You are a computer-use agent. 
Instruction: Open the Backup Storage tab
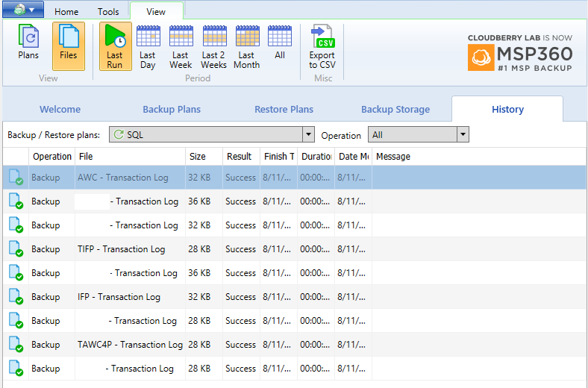(x=395, y=109)
